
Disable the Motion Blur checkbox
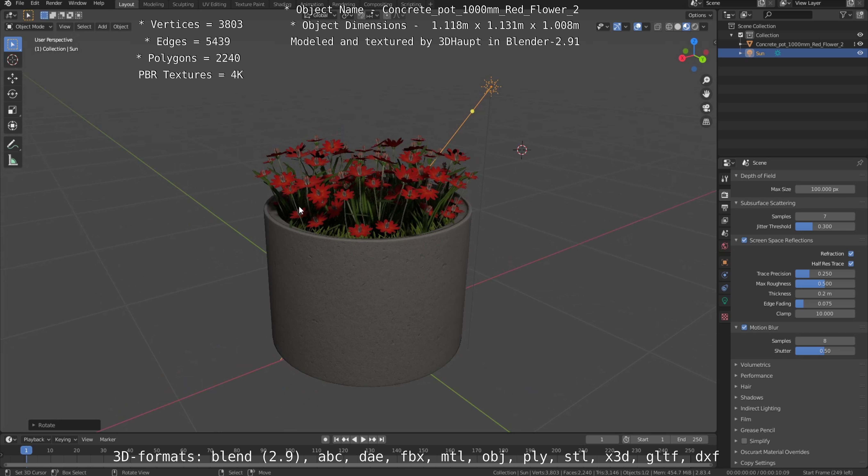click(x=744, y=327)
